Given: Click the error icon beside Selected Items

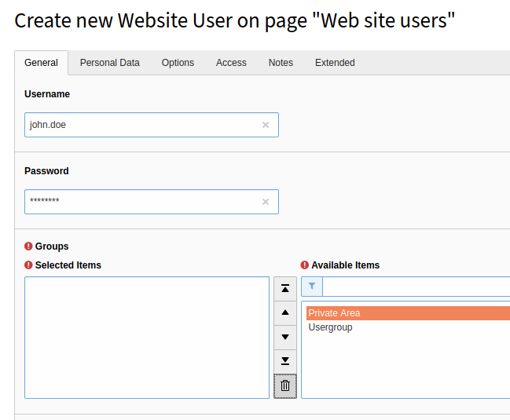Looking at the screenshot, I should click(28, 265).
